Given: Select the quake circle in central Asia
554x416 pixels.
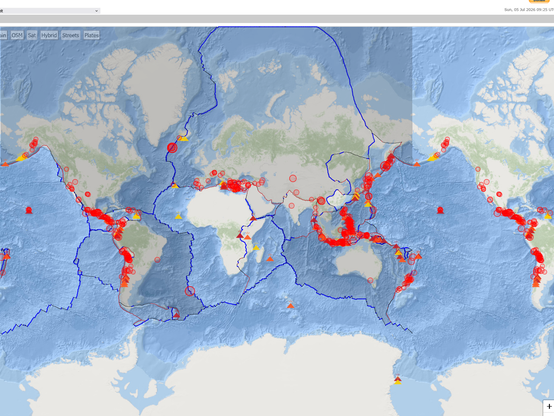Looking at the screenshot, I should (293, 178).
